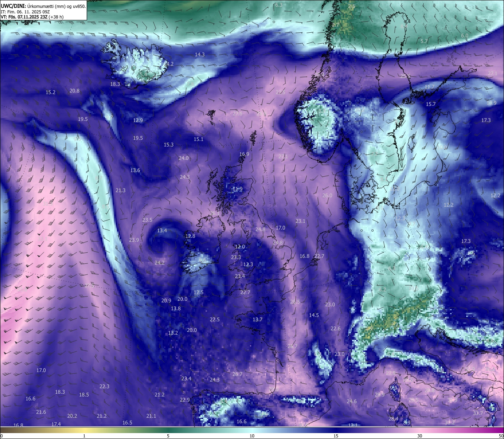Click the 30 tick on color scale
Viewport: 504px width, 439px height.
(x=420, y=436)
